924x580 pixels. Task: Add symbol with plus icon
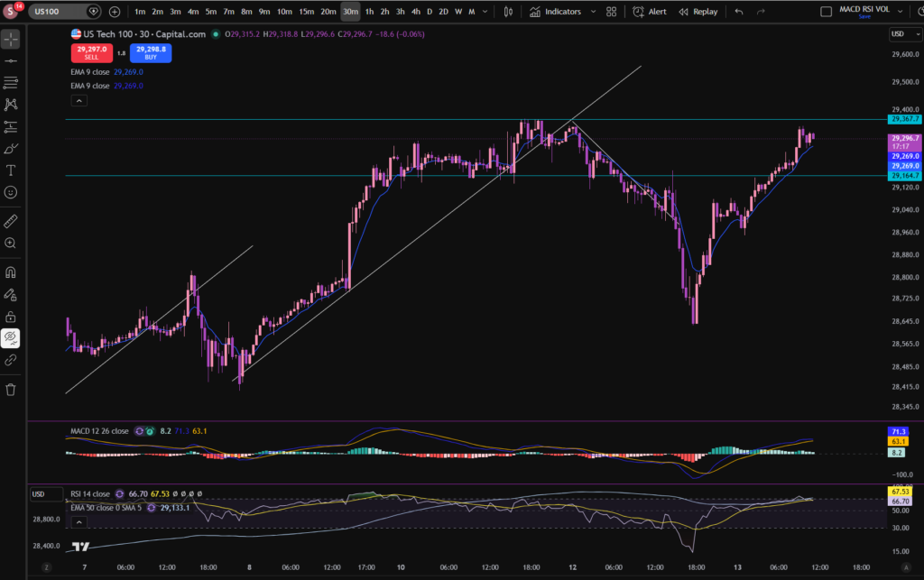click(x=115, y=11)
